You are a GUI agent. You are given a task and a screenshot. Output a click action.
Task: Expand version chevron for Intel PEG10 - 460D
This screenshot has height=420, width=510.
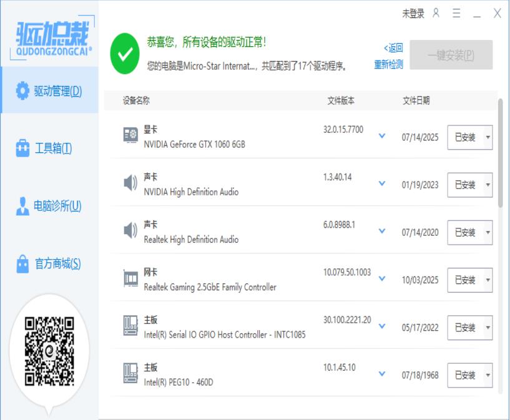point(382,374)
